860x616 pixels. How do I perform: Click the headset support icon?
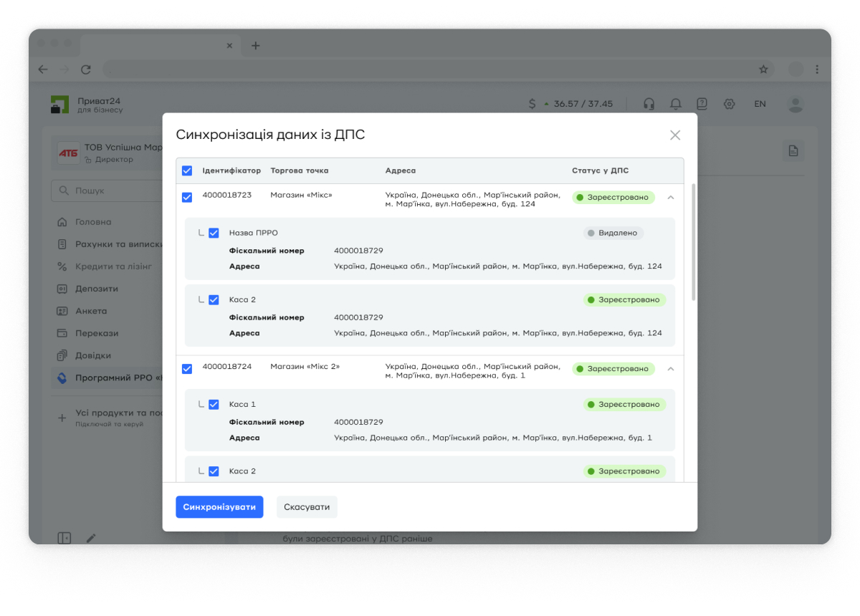(649, 104)
